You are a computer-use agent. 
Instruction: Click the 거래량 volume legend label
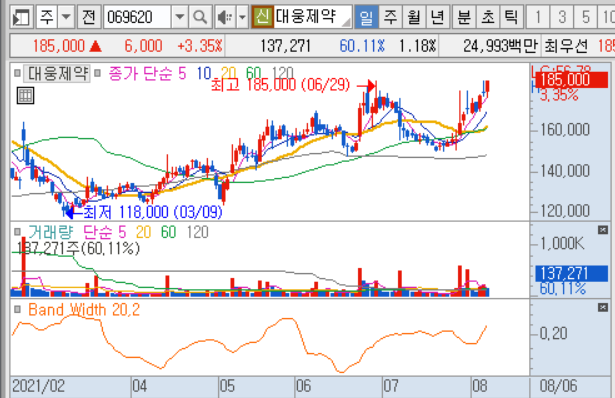pos(51,232)
